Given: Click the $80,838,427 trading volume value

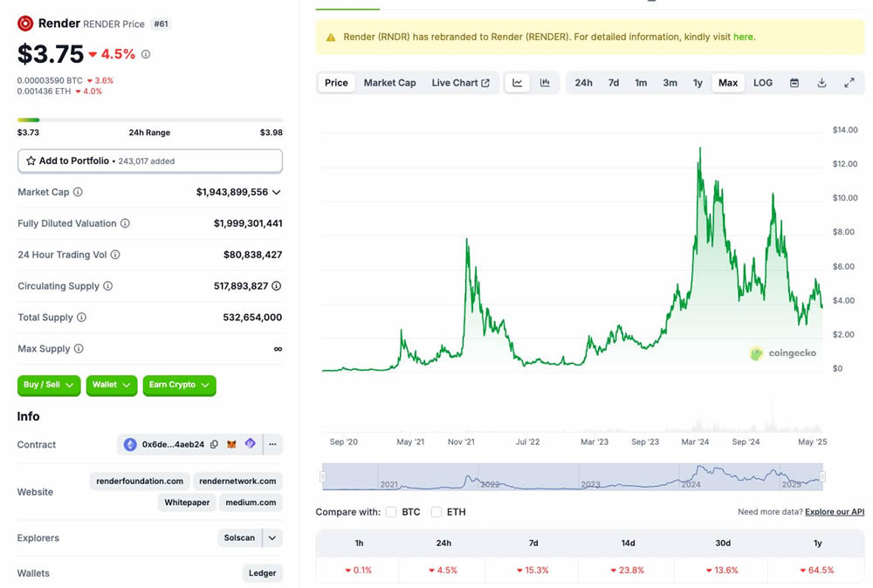Looking at the screenshot, I should tap(253, 255).
